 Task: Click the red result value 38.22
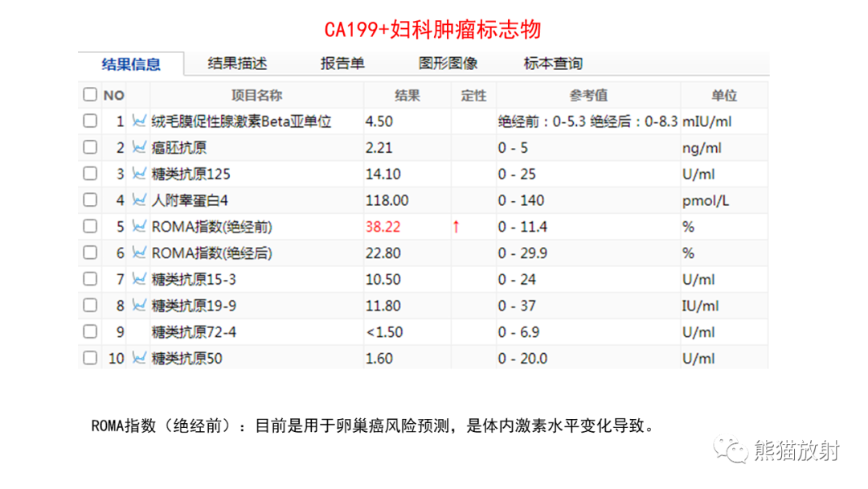click(383, 227)
